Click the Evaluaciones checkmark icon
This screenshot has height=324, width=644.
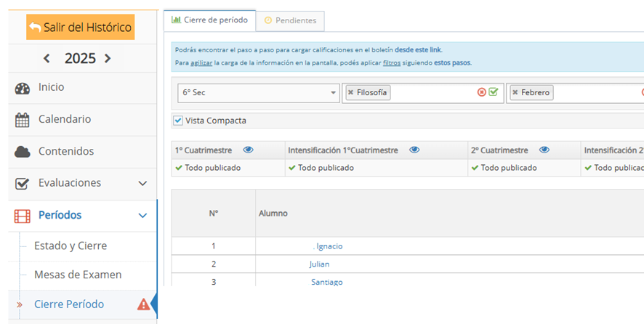23,184
